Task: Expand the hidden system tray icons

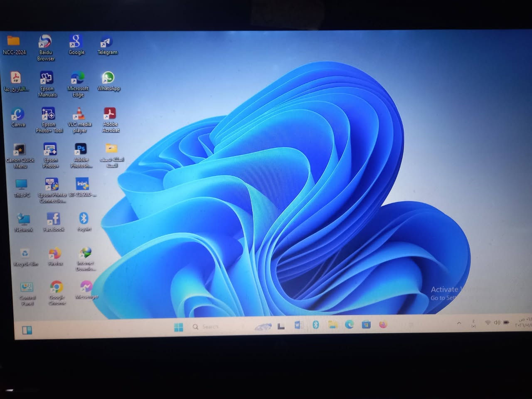Action: pyautogui.click(x=459, y=323)
